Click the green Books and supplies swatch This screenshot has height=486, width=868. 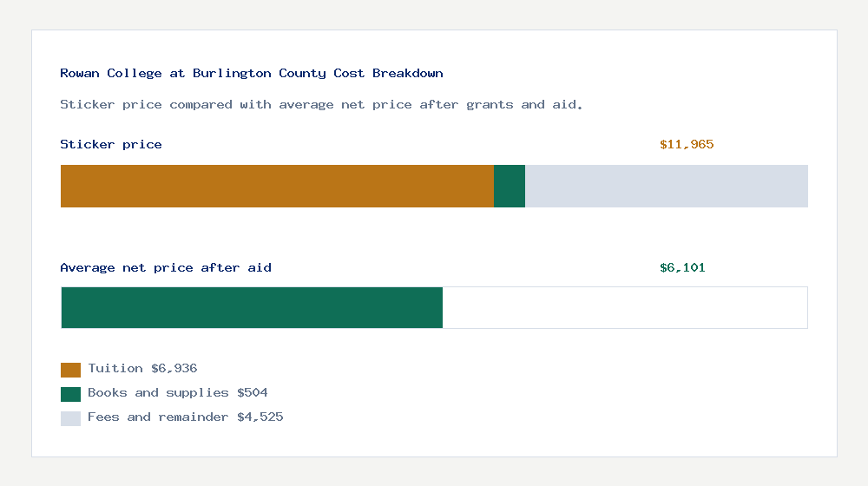[x=70, y=394]
